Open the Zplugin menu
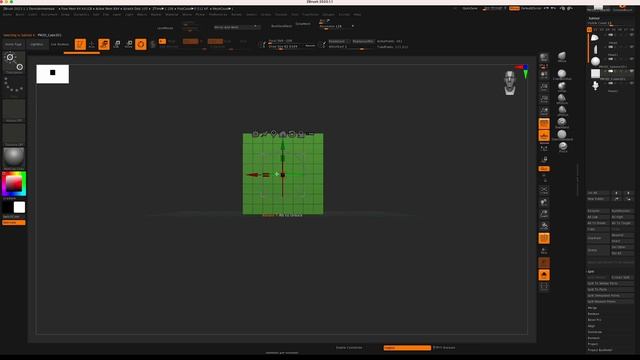Screen dimensions: 640x360 pyautogui.click(x=329, y=14)
